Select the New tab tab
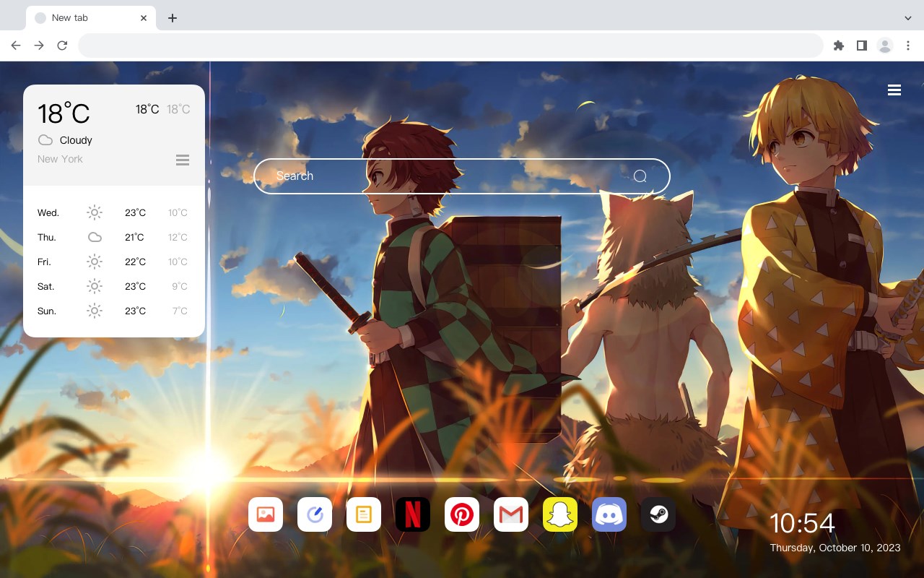 (x=91, y=18)
